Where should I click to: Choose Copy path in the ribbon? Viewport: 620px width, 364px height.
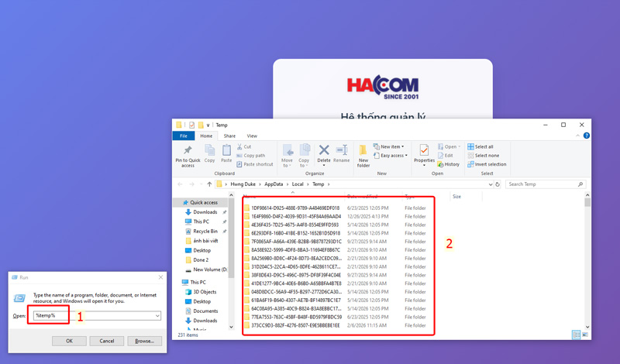(x=250, y=156)
